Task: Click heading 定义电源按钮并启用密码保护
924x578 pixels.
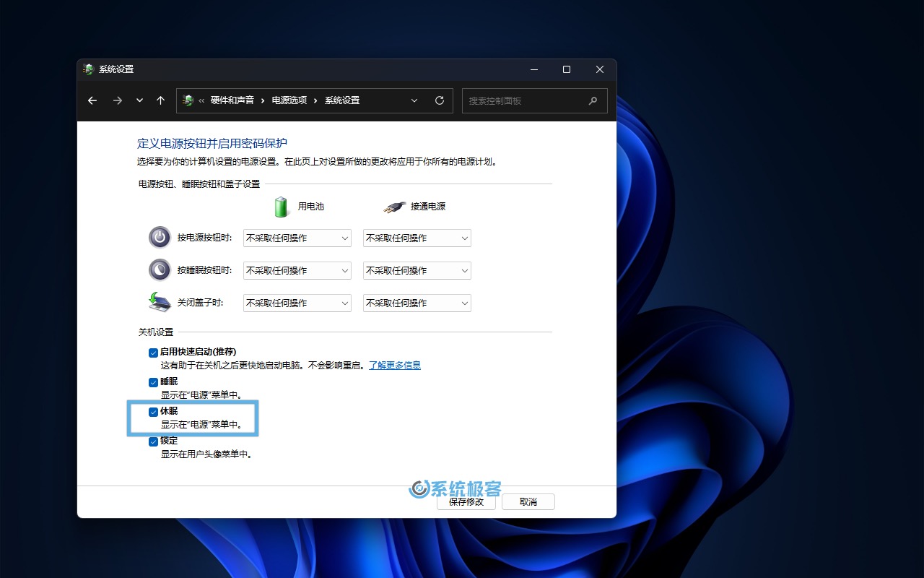Action: pyautogui.click(x=212, y=144)
